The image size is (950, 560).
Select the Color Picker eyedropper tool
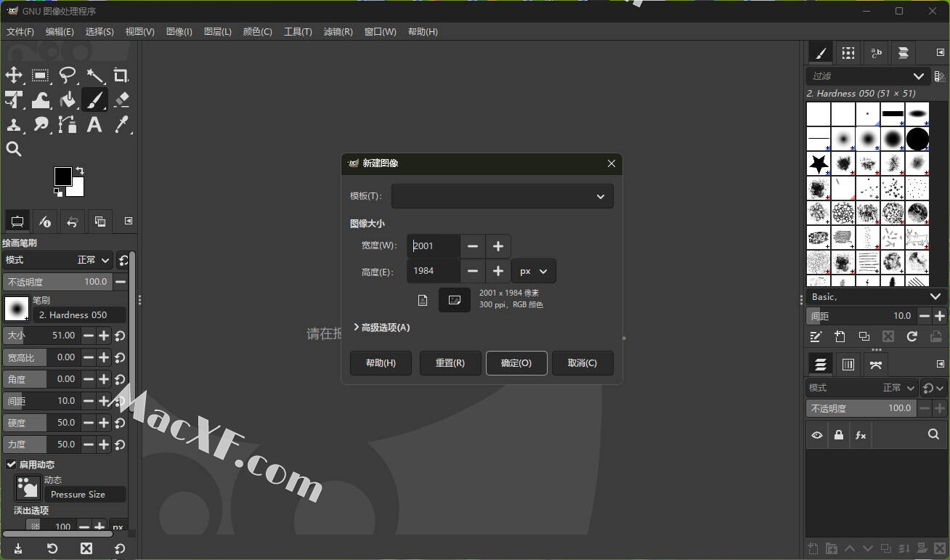point(121,124)
